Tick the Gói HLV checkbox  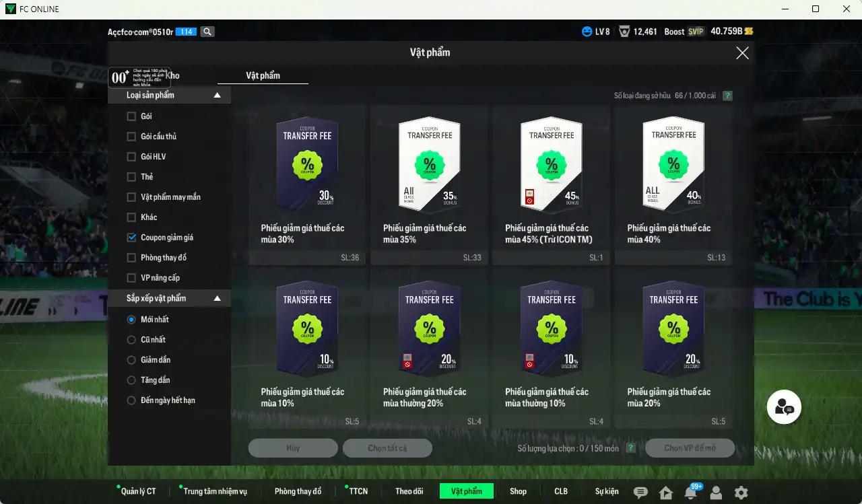click(131, 157)
